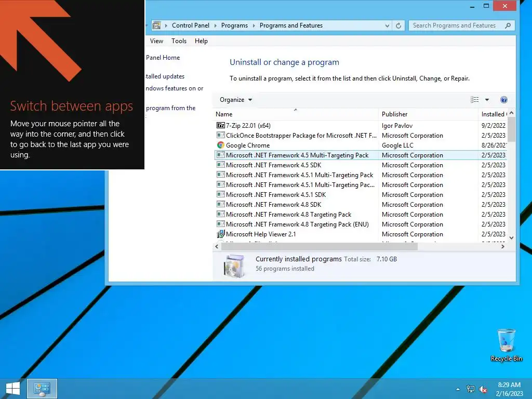This screenshot has width=532, height=399.
Task: Select Microsoft .NET Framework 4.5.1 Multi-Targeting Pac... row
Action: [x=361, y=185]
